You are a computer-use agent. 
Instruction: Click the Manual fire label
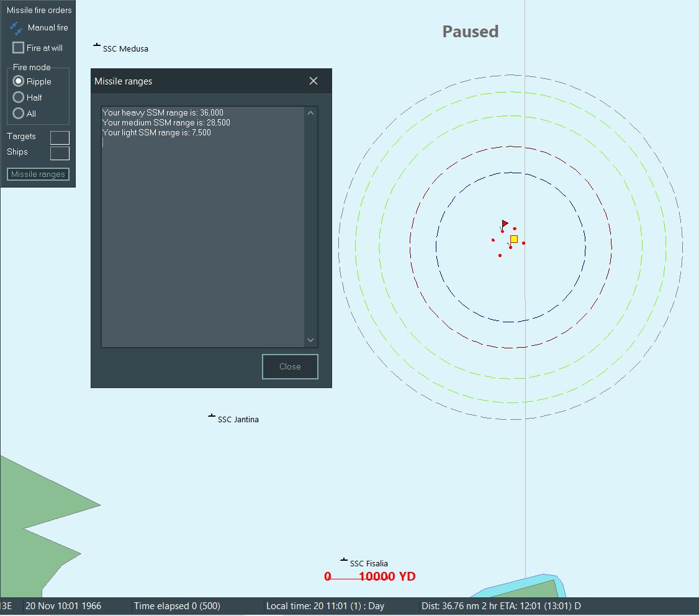(48, 28)
